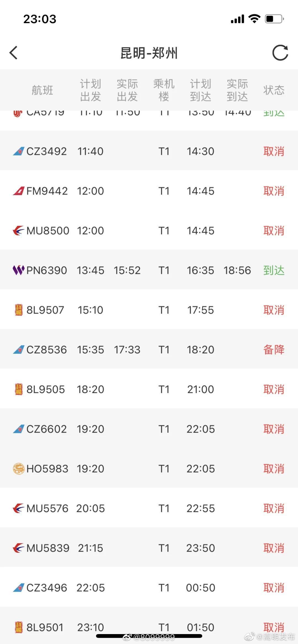The image size is (298, 644).
Task: Tap the 昆明-郑州 page title
Action: pyautogui.click(x=149, y=53)
